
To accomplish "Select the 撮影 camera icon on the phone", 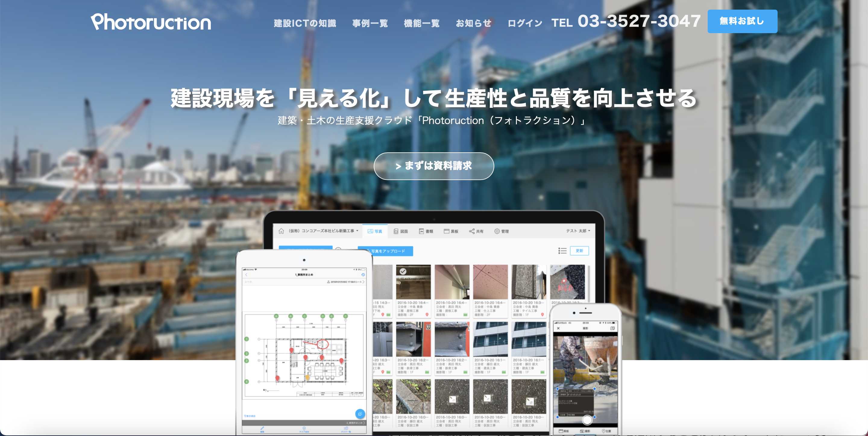I will coord(583,431).
